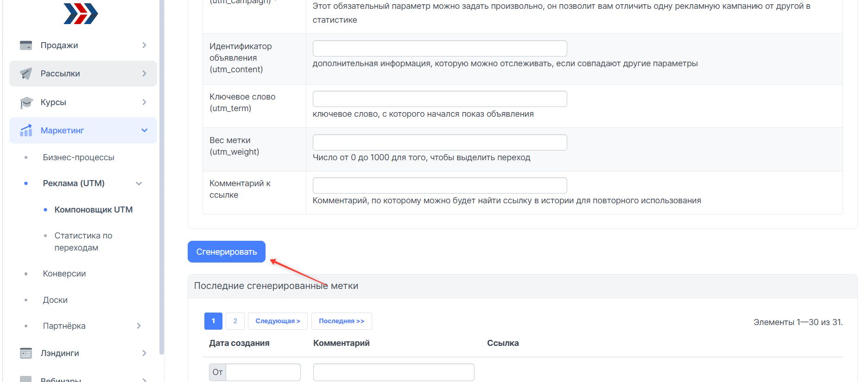Screen dimensions: 868x382
Task: Click the Последние сгенерированные метки heading
Action: coord(276,286)
